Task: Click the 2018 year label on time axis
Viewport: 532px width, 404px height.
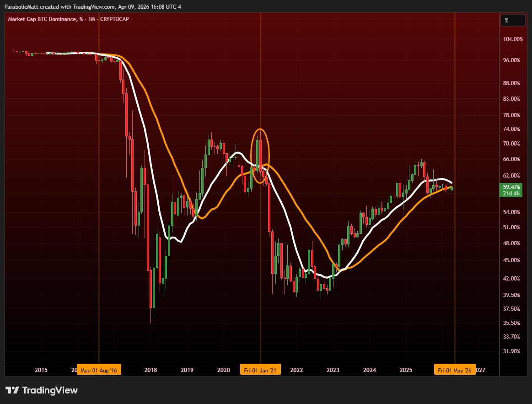Action: [x=150, y=370]
